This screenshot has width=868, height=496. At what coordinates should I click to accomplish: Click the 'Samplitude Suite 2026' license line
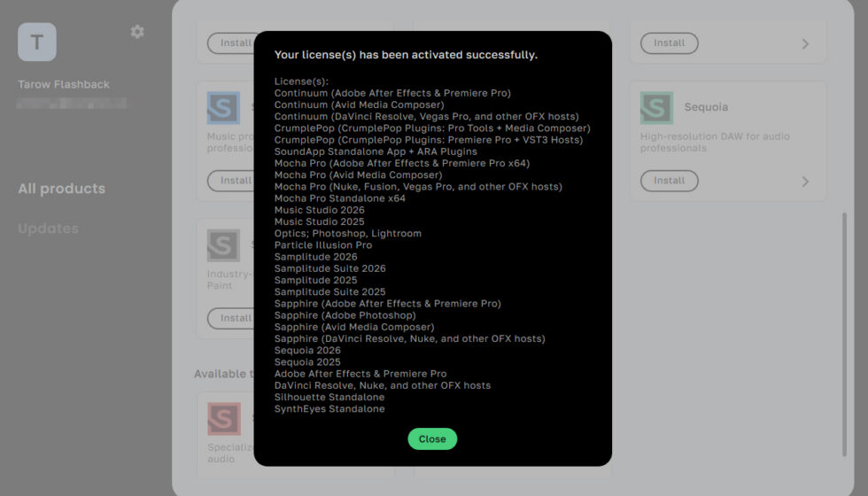[329, 268]
